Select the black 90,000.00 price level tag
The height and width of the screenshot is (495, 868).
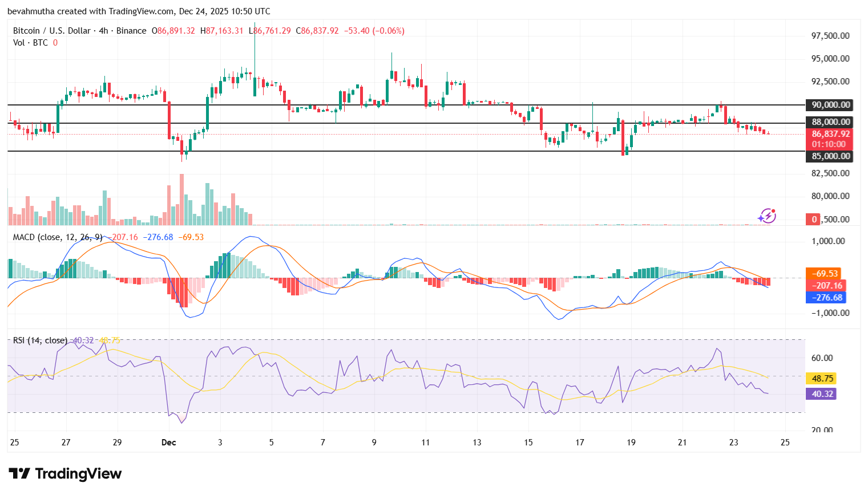tap(829, 105)
